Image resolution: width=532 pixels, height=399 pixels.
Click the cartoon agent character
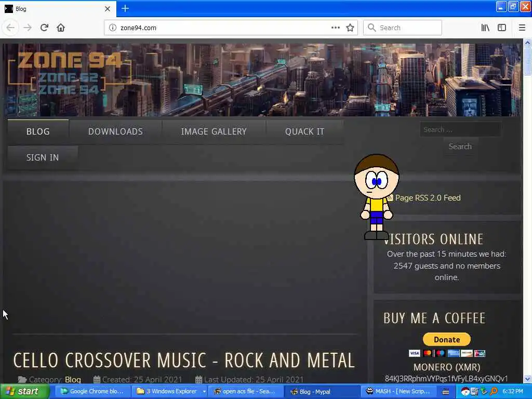pos(376,197)
